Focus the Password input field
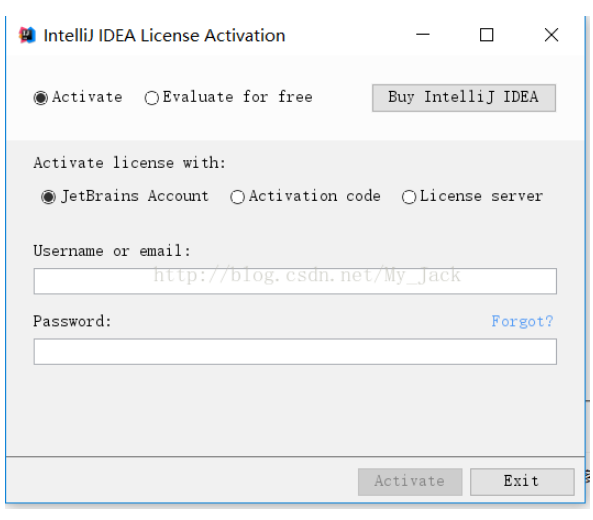 295,352
